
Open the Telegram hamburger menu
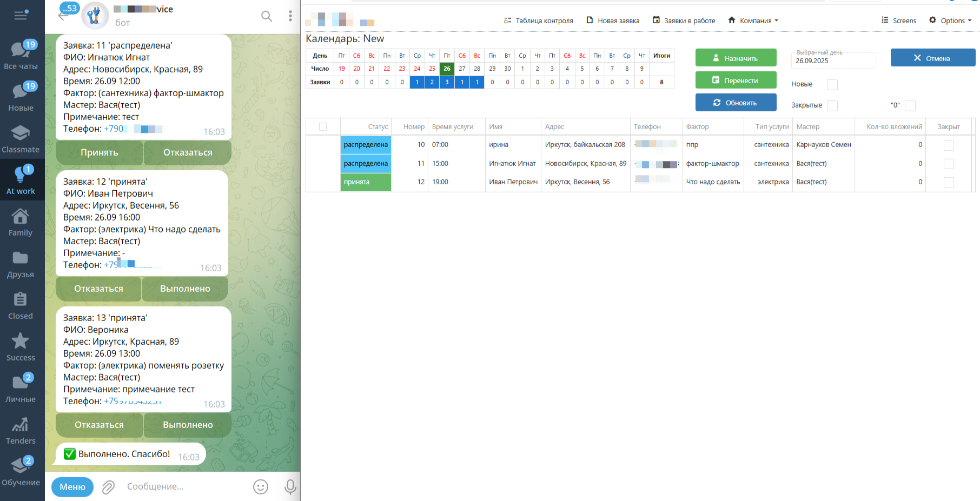click(x=21, y=15)
